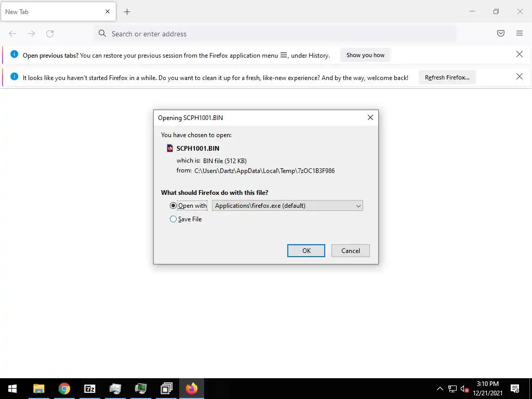Click the info icon on welcome back notification

coord(14,76)
